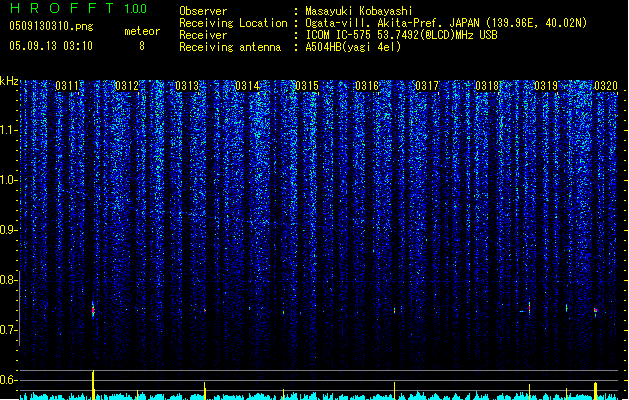Click the 'Observer' field label

[x=203, y=11]
